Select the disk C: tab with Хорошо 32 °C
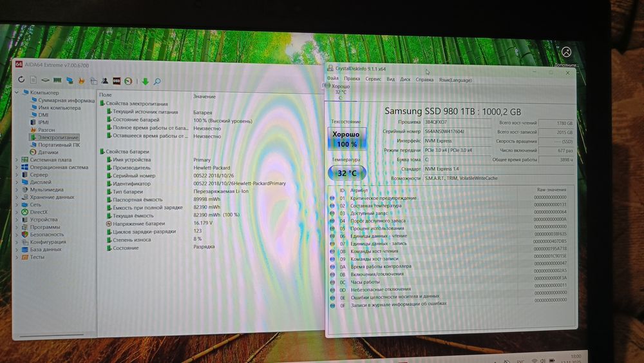 pyautogui.click(x=341, y=92)
